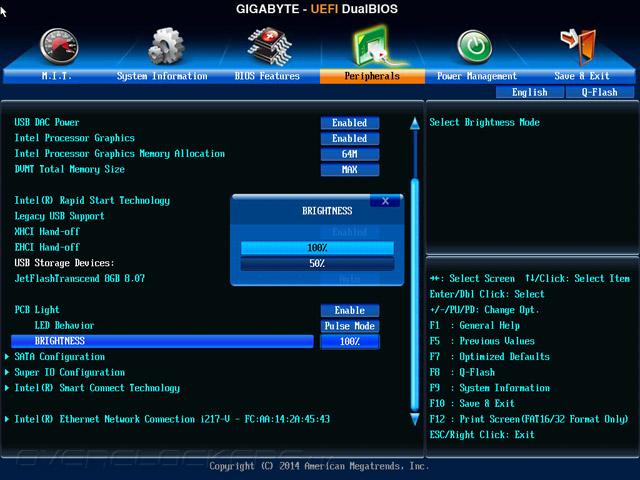Click the 'F7 : Optimized Defaults' hint
The image size is (640, 480).
[x=490, y=357]
